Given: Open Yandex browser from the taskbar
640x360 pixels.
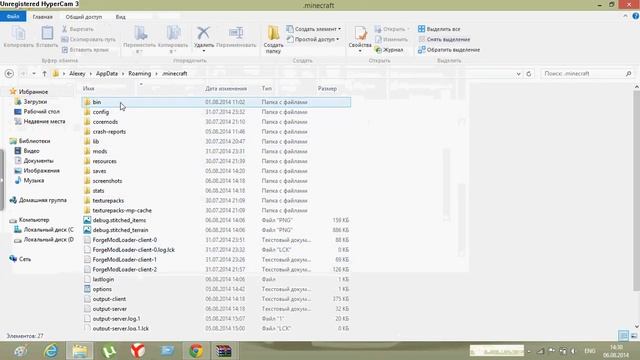Looking at the screenshot, I should coord(138,351).
